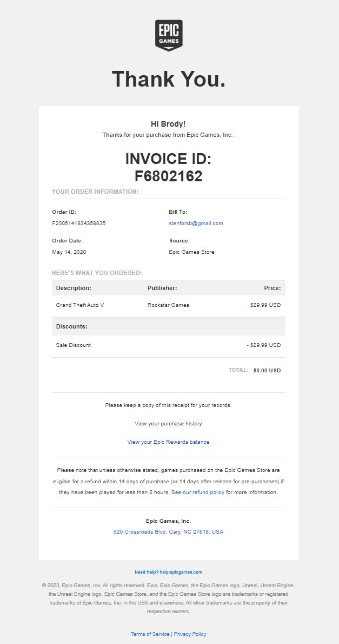The image size is (339, 644).
Task: Open the help.epicgames.com help link
Action: (168, 572)
